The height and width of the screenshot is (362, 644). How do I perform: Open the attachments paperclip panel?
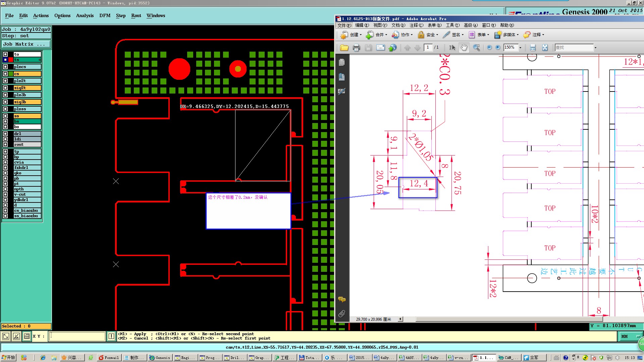[341, 314]
